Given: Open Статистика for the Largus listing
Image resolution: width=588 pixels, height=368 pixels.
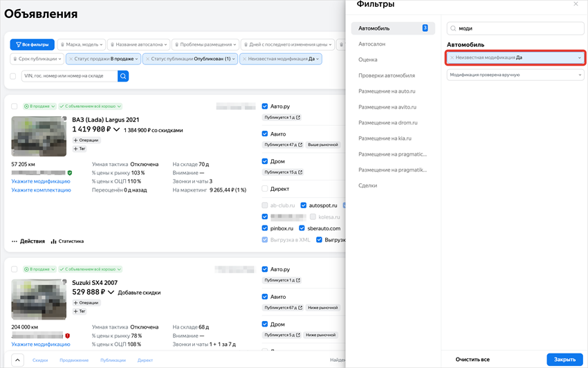Looking at the screenshot, I should click(x=66, y=241).
